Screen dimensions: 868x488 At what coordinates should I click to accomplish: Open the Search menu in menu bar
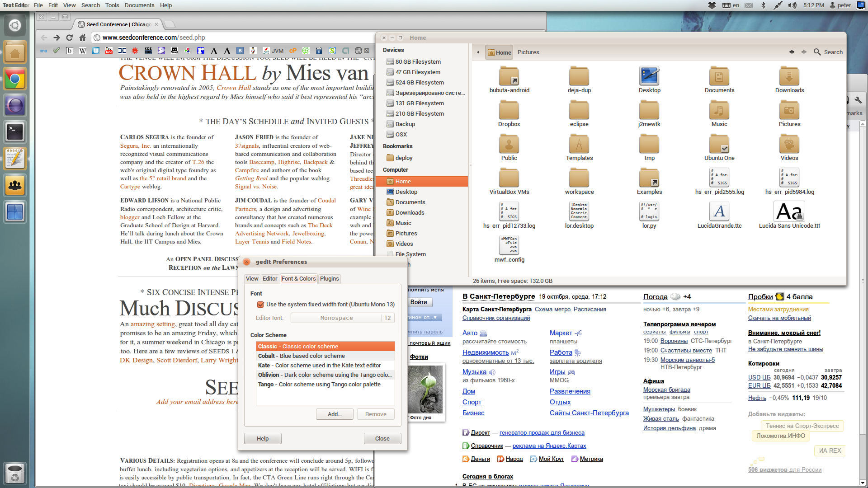click(90, 5)
